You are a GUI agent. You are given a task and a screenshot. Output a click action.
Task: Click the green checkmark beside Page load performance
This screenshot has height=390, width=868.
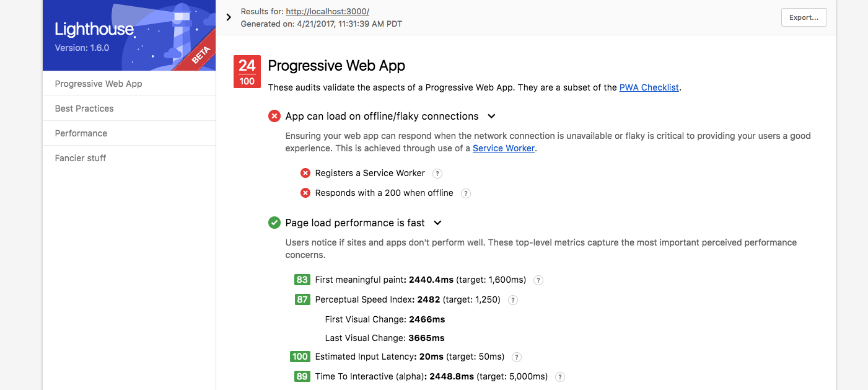point(274,223)
